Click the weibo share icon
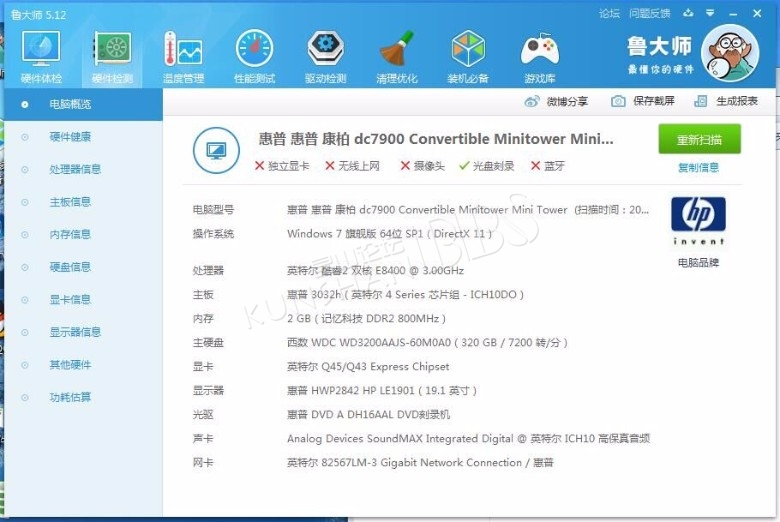 532,102
